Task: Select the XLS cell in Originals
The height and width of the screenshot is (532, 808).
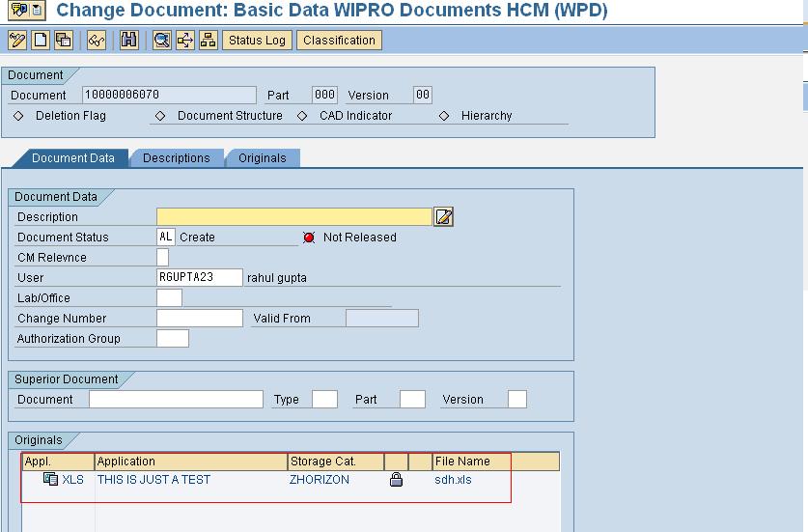Action: (x=72, y=480)
